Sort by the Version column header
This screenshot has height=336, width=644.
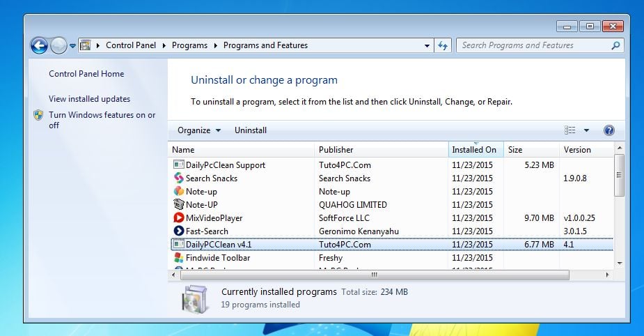(586, 150)
